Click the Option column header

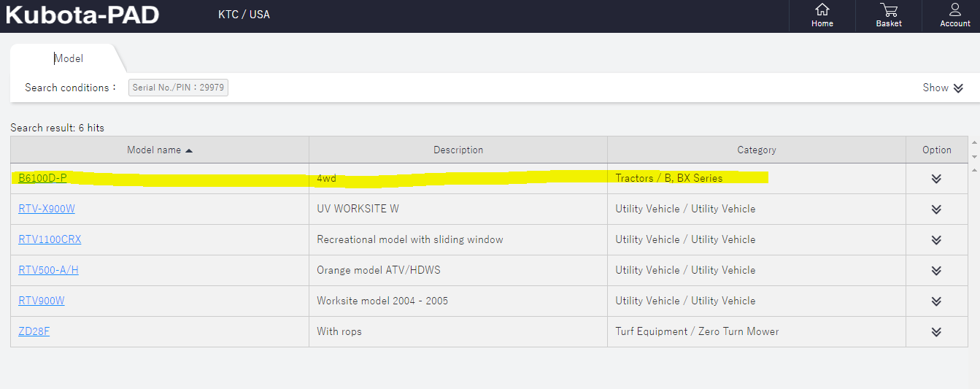pyautogui.click(x=937, y=150)
